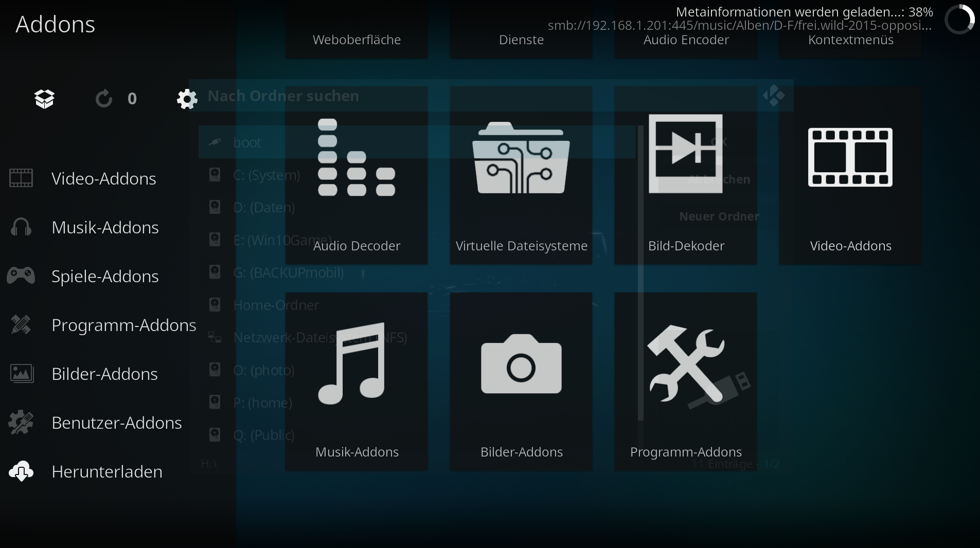Click Neuer Ordner in the folder dialog
This screenshot has width=980, height=548.
(719, 216)
